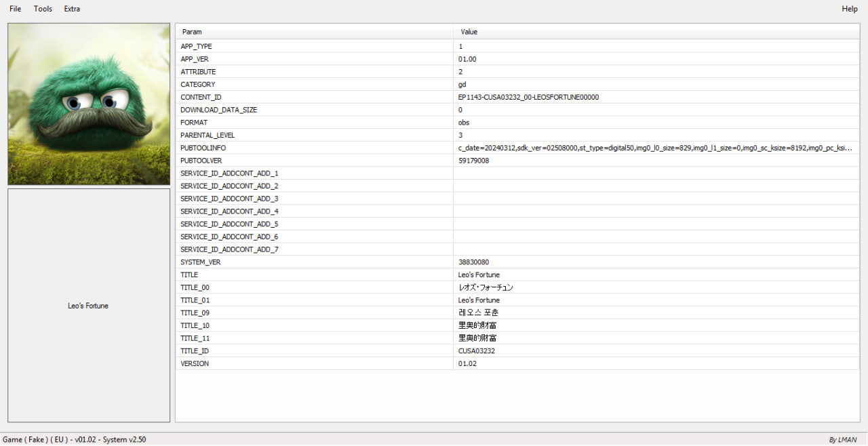Select the SERVICE_ID_ADDCONT_ADD_5 row

point(517,224)
